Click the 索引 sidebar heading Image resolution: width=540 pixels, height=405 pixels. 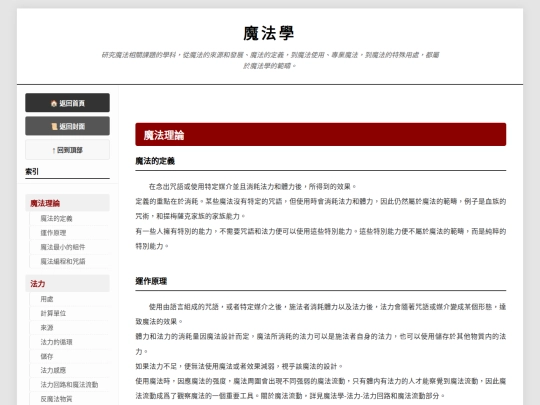32,172
